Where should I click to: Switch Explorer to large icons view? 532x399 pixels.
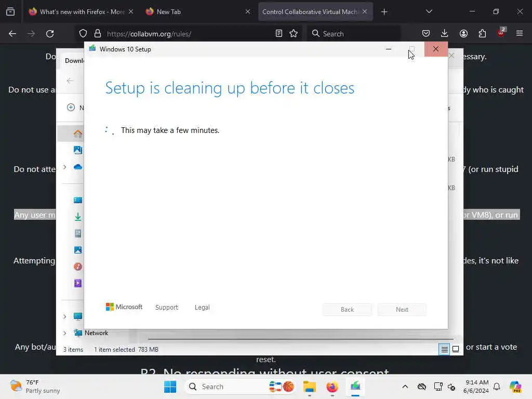456,349
